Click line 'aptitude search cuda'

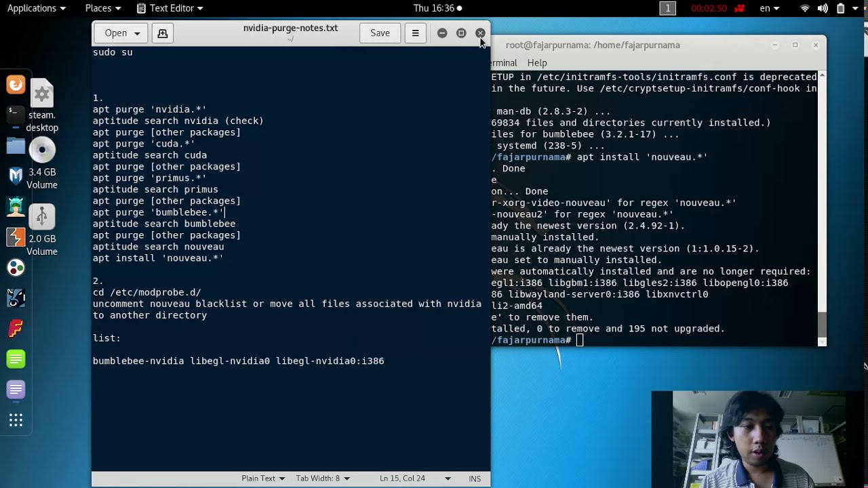[149, 156]
